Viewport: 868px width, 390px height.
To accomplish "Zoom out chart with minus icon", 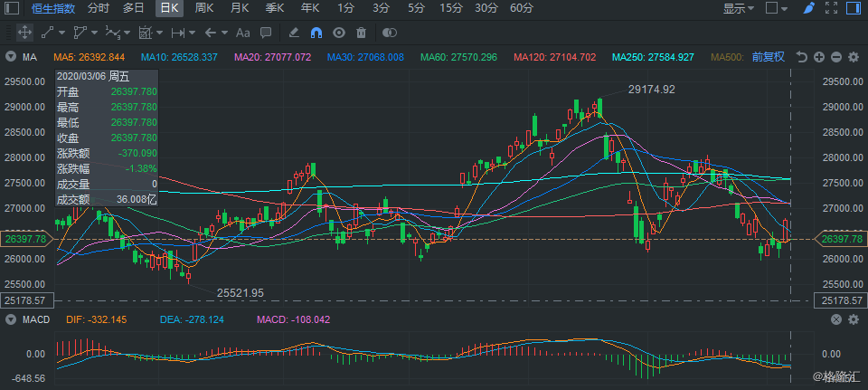I will tap(836, 57).
